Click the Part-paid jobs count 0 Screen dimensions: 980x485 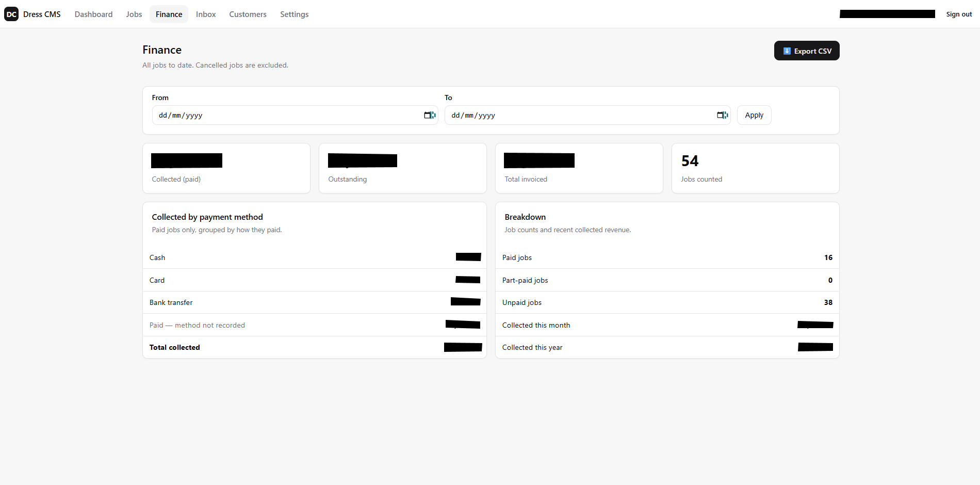pyautogui.click(x=830, y=280)
